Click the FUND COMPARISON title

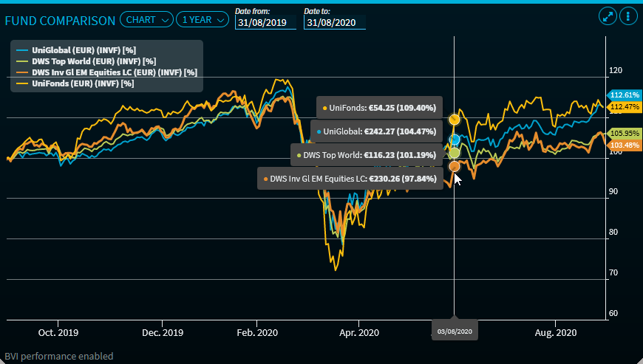pos(60,21)
